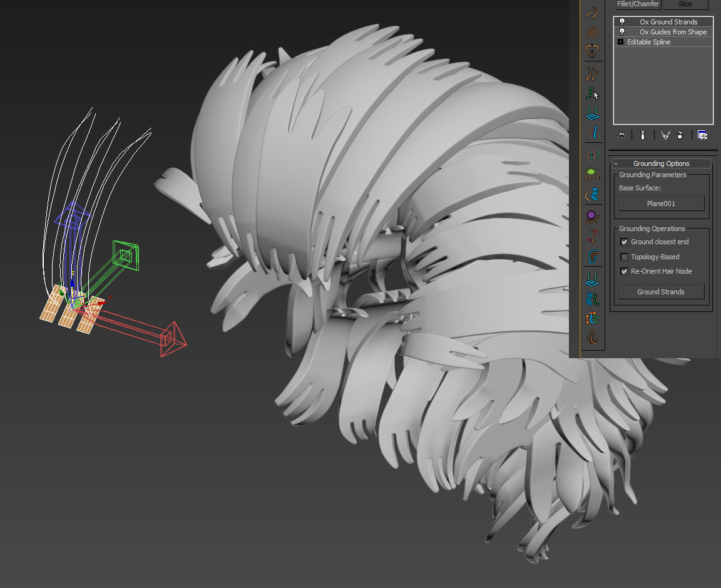Disable Re-Orient Hair Node checkbox
721x588 pixels.
coord(624,271)
